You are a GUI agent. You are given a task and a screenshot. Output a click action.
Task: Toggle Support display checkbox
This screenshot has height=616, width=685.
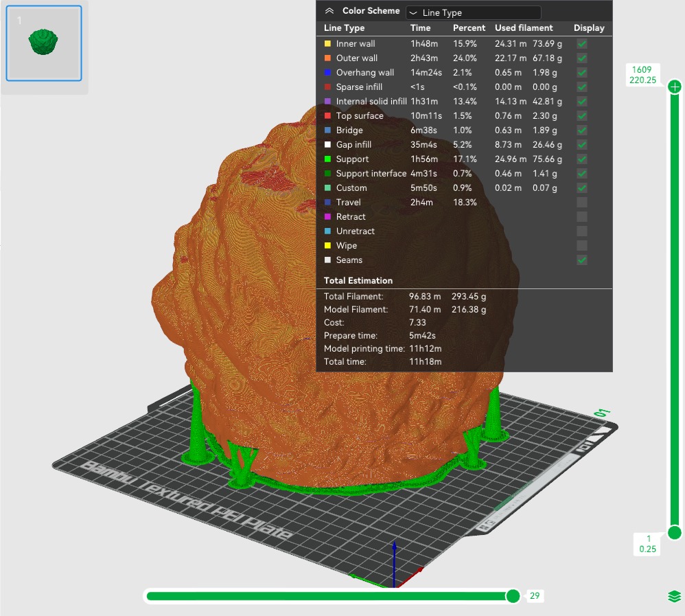tap(581, 159)
